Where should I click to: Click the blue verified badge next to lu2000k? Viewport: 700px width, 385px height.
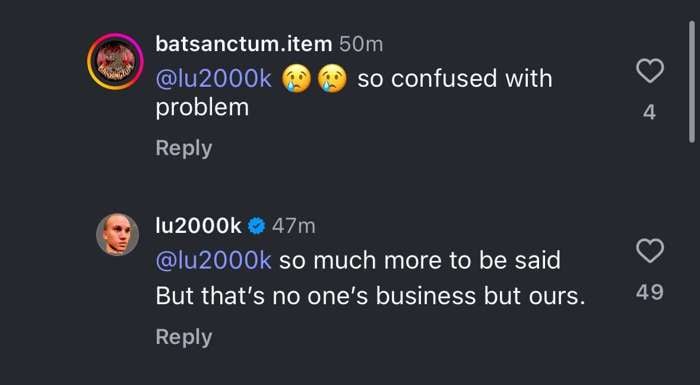[x=256, y=226]
